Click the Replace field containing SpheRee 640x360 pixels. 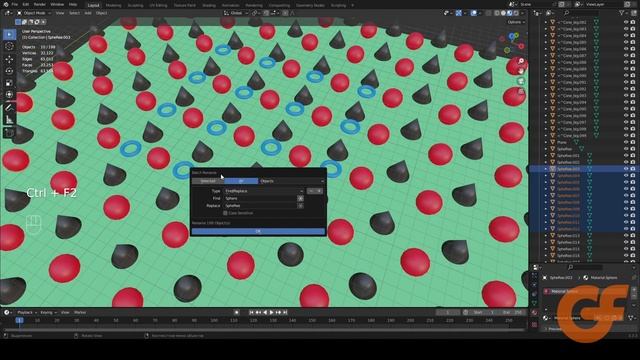point(260,206)
